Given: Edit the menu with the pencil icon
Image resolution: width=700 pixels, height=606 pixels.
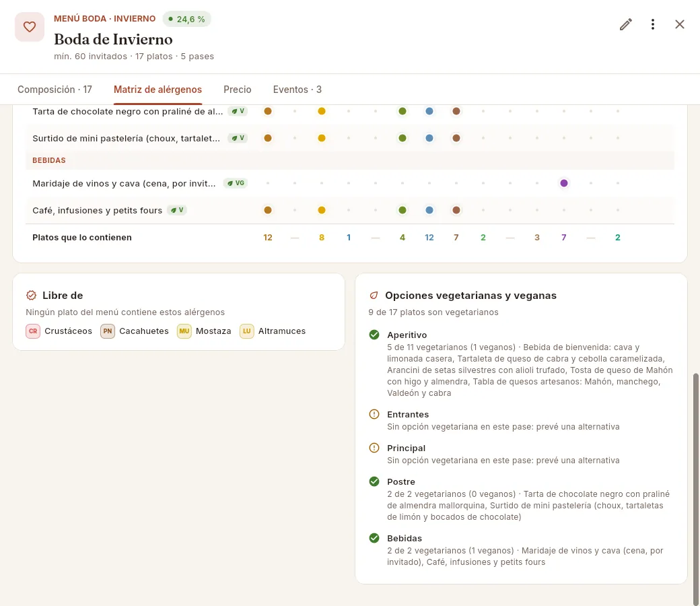Looking at the screenshot, I should [x=626, y=24].
